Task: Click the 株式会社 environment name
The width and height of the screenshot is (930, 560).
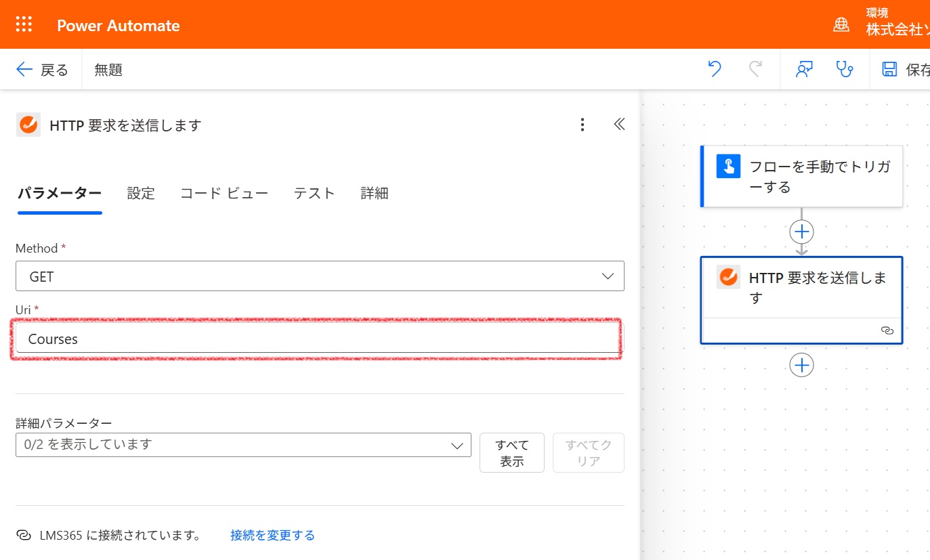Action: (897, 30)
